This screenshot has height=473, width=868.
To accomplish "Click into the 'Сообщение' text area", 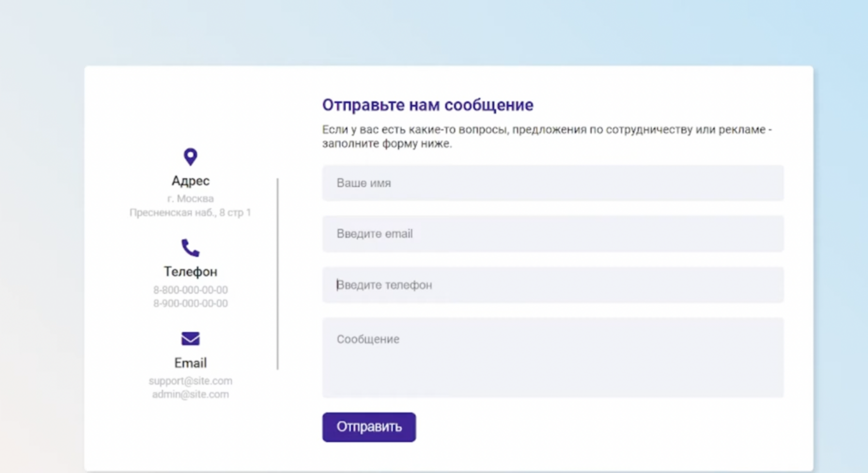I will point(553,357).
